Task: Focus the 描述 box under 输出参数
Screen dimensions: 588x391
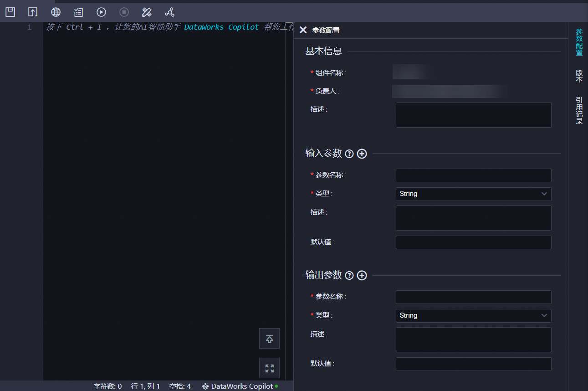Action: 473,340
